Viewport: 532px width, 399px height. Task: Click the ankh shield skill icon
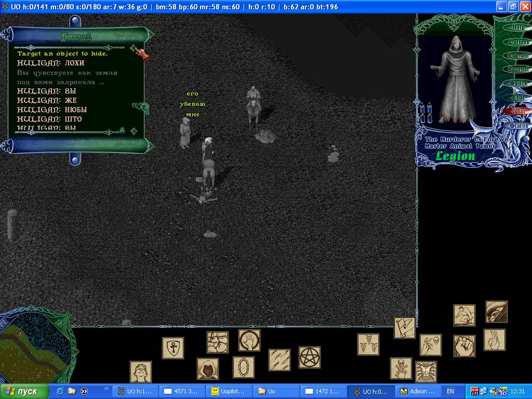click(x=172, y=348)
